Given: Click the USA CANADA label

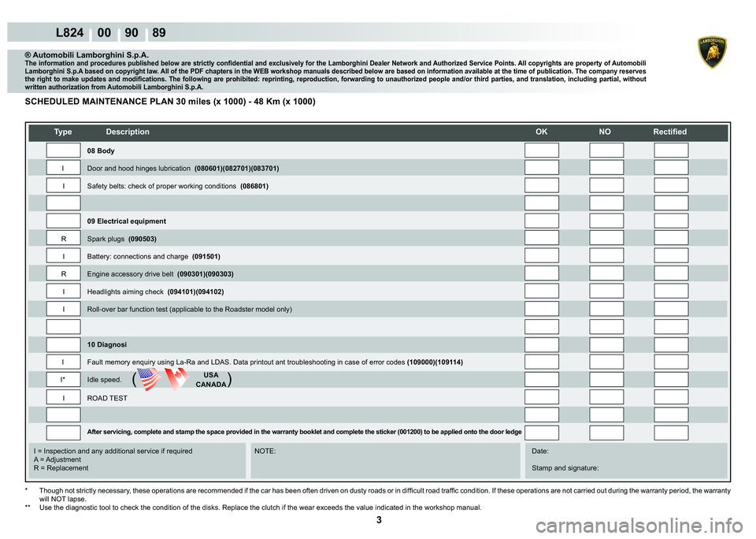Looking at the screenshot, I should [211, 380].
